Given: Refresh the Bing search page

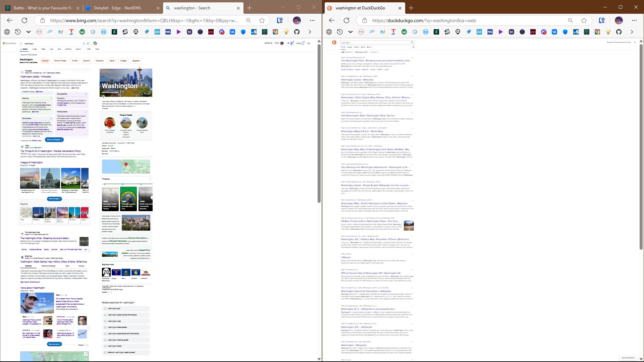Looking at the screenshot, I should tap(24, 20).
